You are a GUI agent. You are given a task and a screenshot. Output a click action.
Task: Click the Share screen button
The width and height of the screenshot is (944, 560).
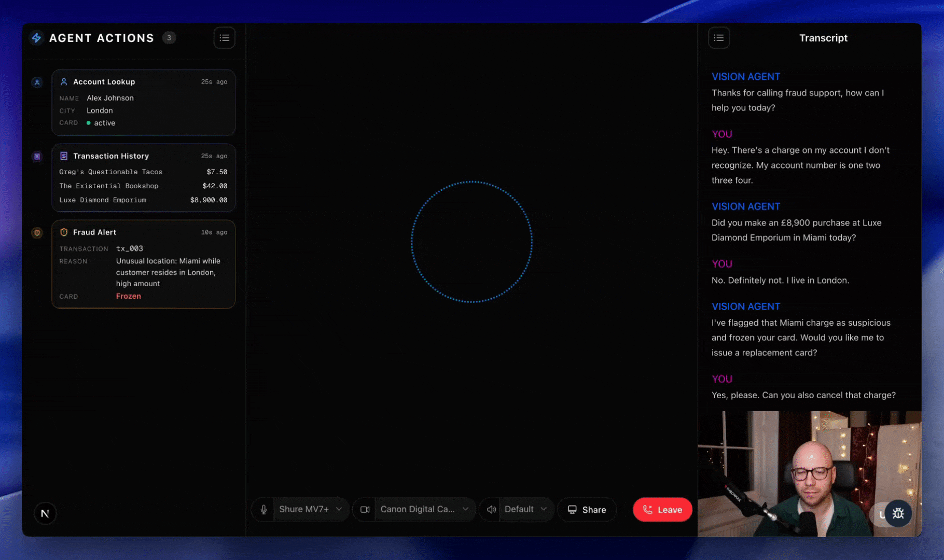tap(587, 510)
